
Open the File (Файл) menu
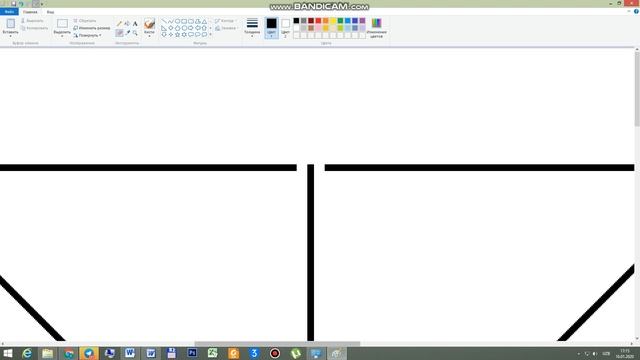(x=9, y=12)
